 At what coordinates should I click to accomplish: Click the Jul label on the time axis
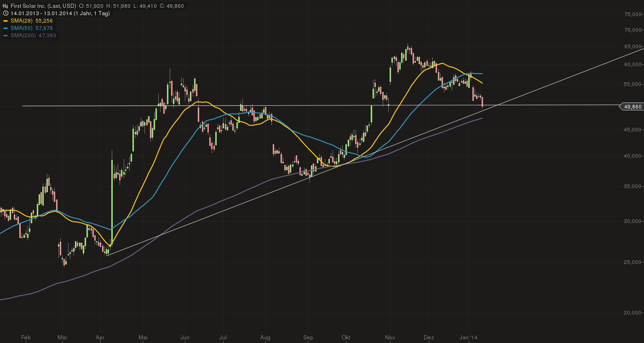coord(223,337)
